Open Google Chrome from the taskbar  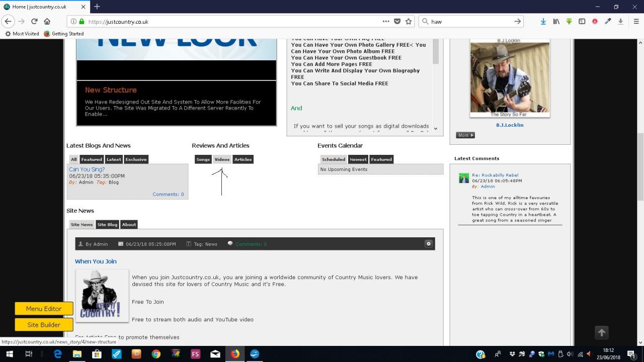coord(156,354)
